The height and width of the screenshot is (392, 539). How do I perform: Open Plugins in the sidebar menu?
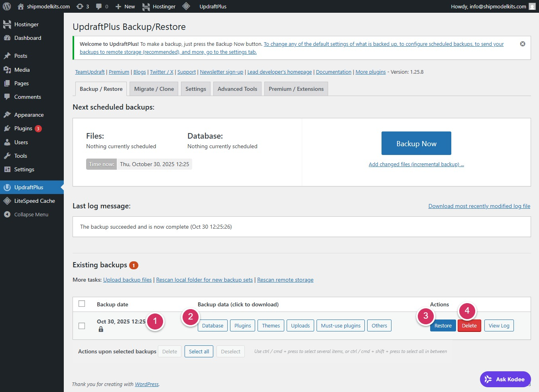(23, 128)
